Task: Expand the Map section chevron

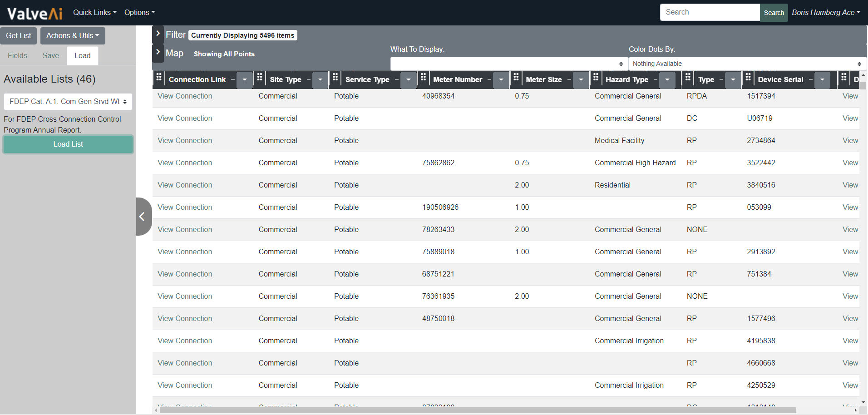Action: point(158,52)
